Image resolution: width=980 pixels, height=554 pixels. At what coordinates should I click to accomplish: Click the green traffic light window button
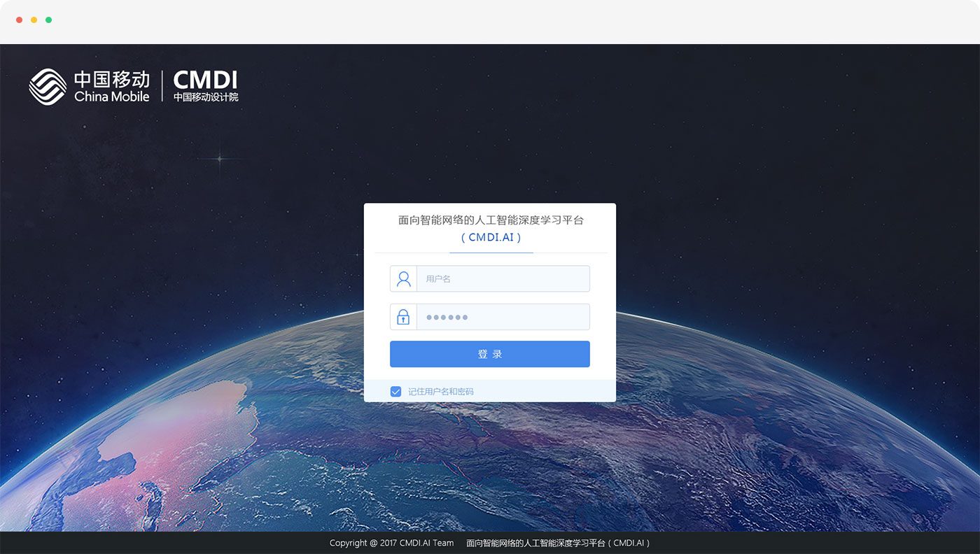[x=48, y=20]
